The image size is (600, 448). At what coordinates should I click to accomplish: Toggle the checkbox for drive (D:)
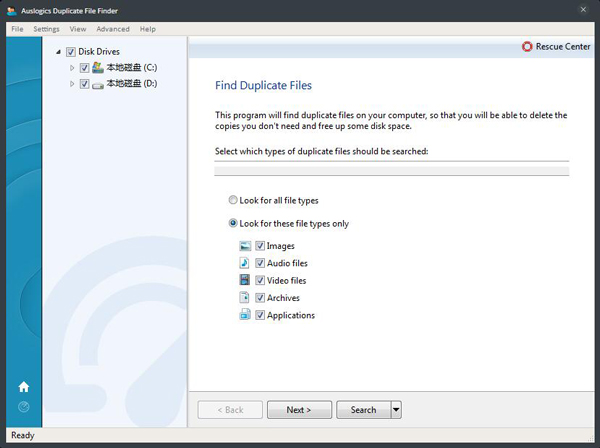click(x=85, y=84)
